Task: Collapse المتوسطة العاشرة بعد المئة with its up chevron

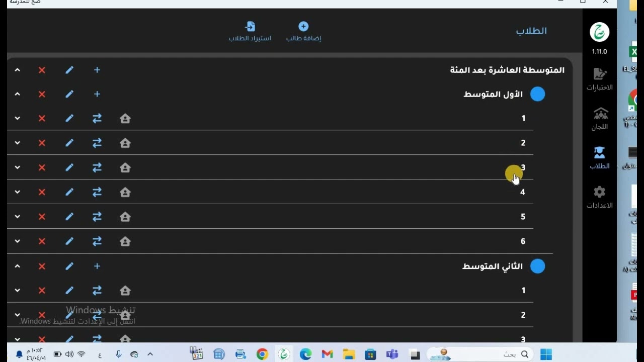Action: point(17,70)
